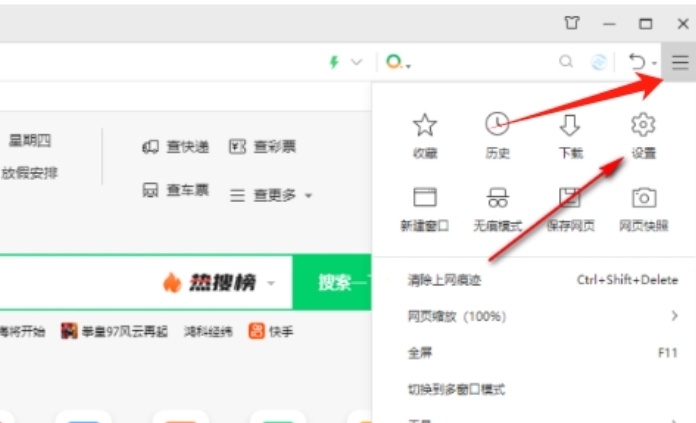The height and width of the screenshot is (423, 696).
Task: Click the hamburger main menu button
Action: point(680,62)
